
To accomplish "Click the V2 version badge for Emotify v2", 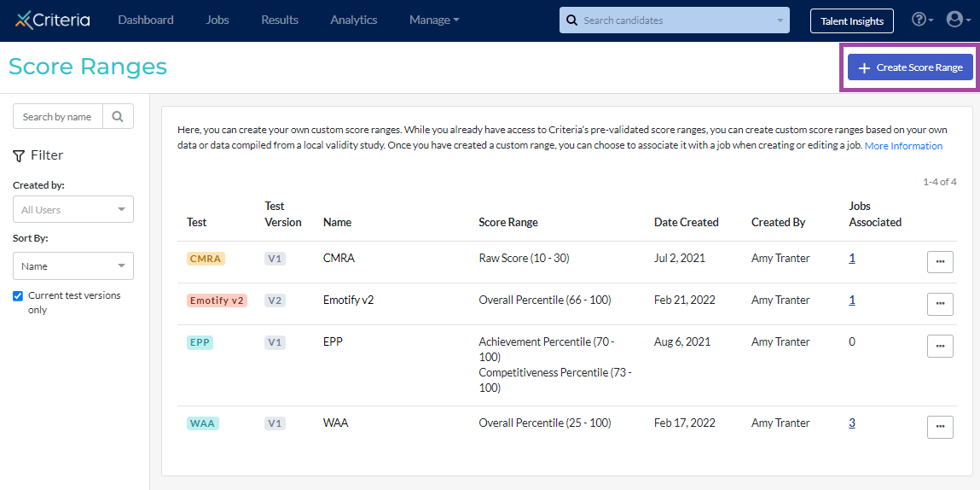I will [x=275, y=300].
